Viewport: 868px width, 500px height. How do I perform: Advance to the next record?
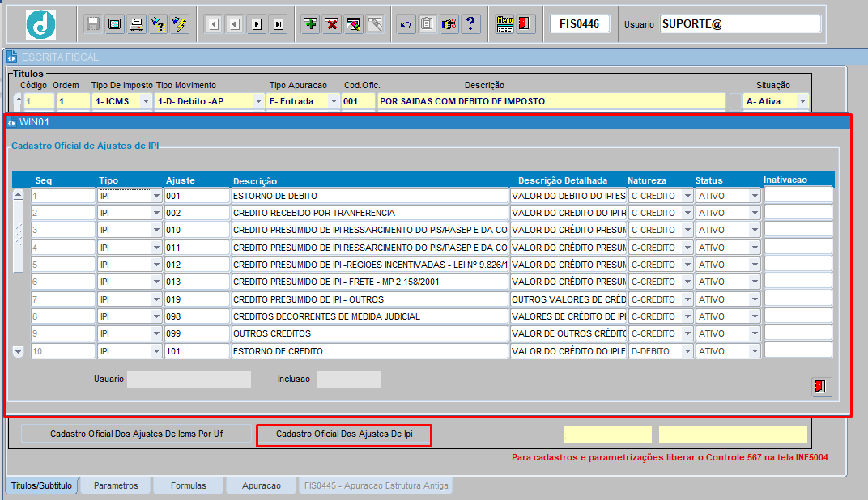[254, 23]
